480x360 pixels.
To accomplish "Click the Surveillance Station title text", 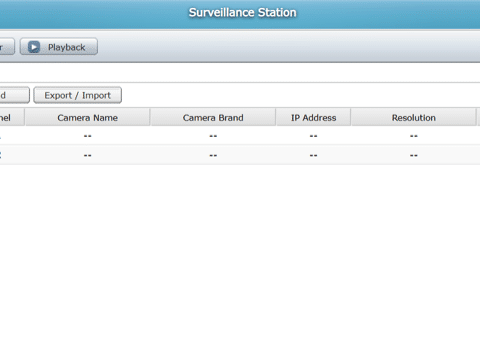I will point(242,13).
